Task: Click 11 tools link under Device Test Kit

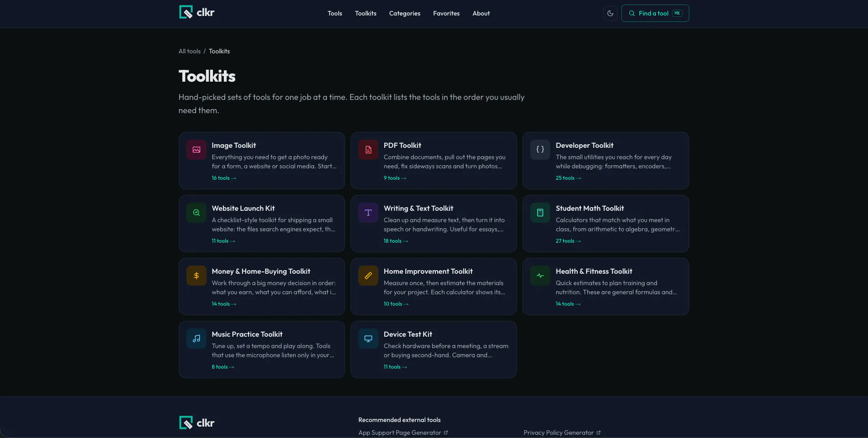Action: pyautogui.click(x=395, y=367)
